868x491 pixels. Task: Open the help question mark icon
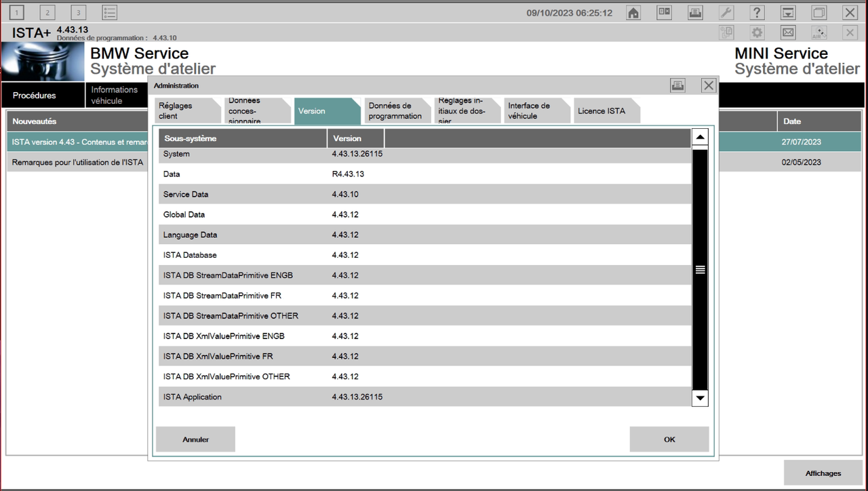[x=757, y=13]
